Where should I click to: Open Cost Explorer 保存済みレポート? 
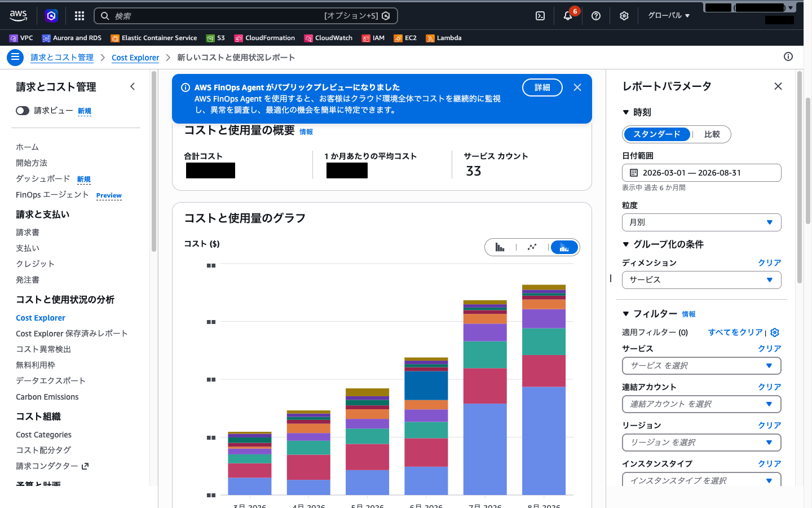click(x=72, y=334)
